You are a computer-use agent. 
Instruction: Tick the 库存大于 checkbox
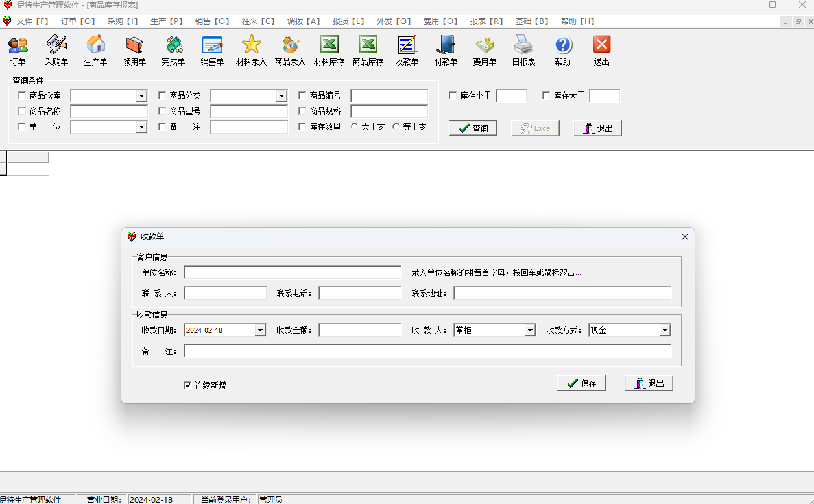click(547, 95)
